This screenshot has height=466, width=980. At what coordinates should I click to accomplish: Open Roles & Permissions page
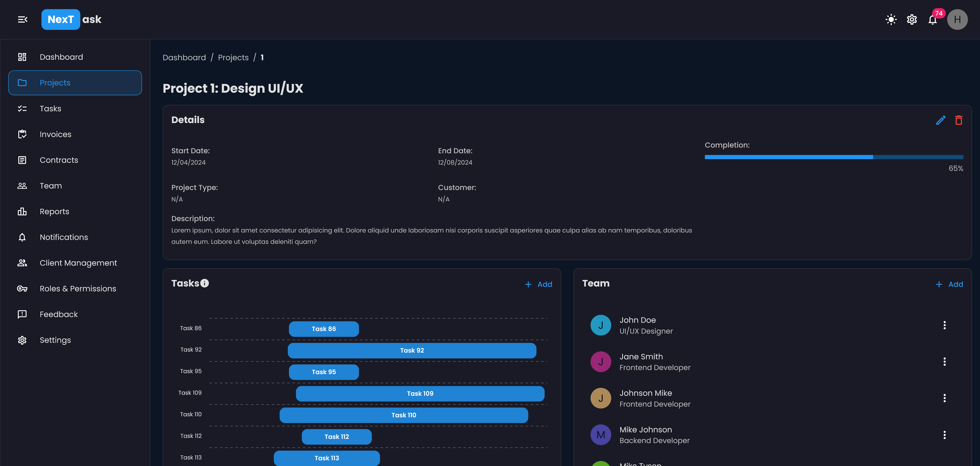pyautogui.click(x=78, y=289)
